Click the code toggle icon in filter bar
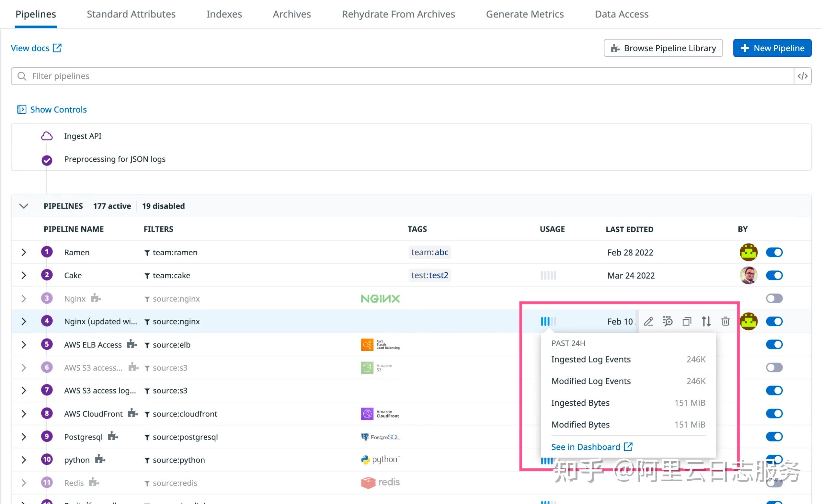The width and height of the screenshot is (822, 504). coord(802,76)
